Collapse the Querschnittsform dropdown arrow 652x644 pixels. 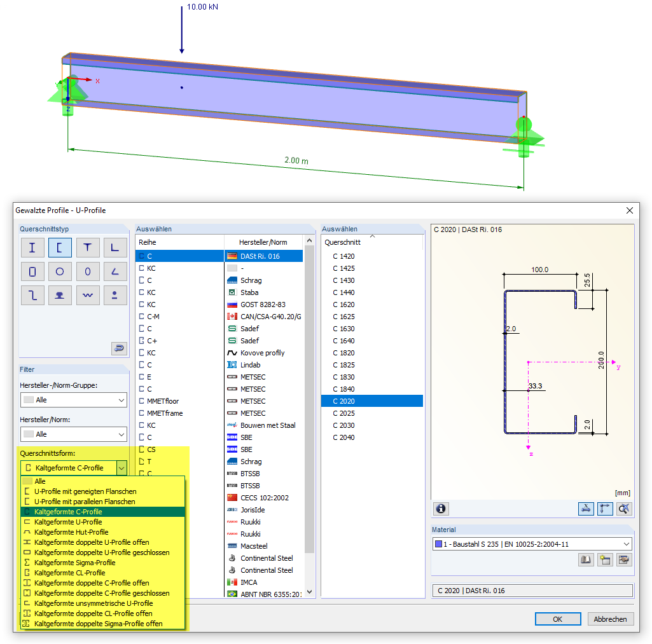pyautogui.click(x=121, y=469)
